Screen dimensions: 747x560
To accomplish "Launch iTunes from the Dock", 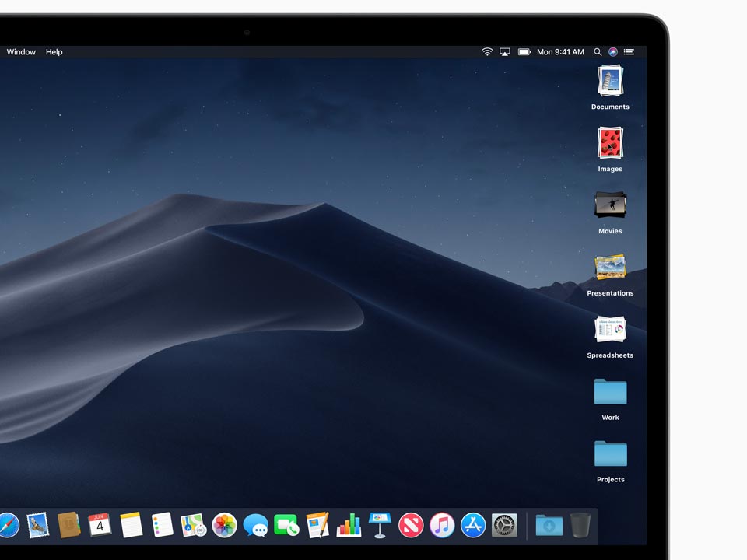I will click(x=444, y=525).
